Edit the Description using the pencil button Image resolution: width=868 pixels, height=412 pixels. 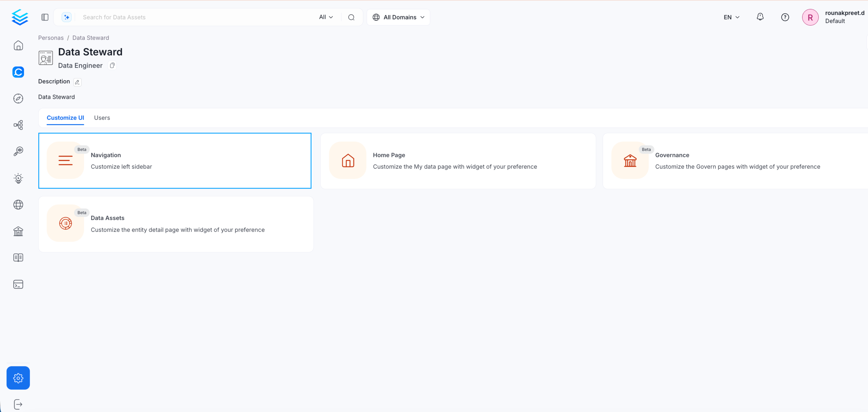77,82
